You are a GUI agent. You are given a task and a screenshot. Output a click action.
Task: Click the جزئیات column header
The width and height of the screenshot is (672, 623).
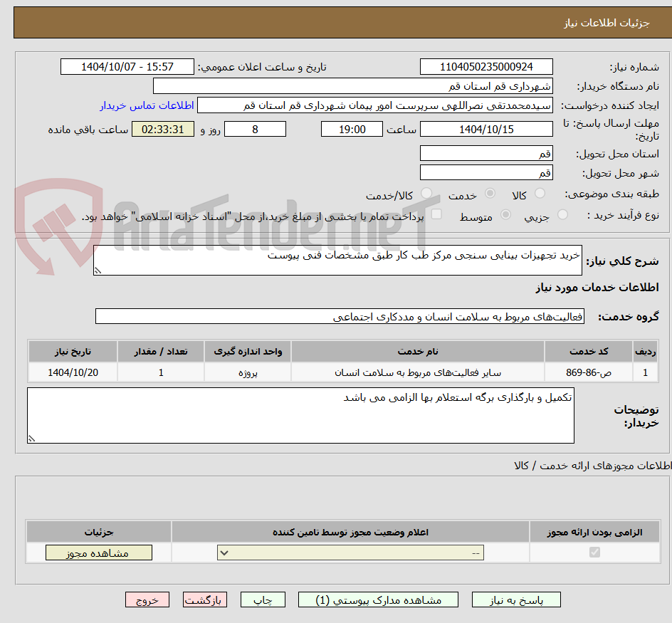[98, 532]
